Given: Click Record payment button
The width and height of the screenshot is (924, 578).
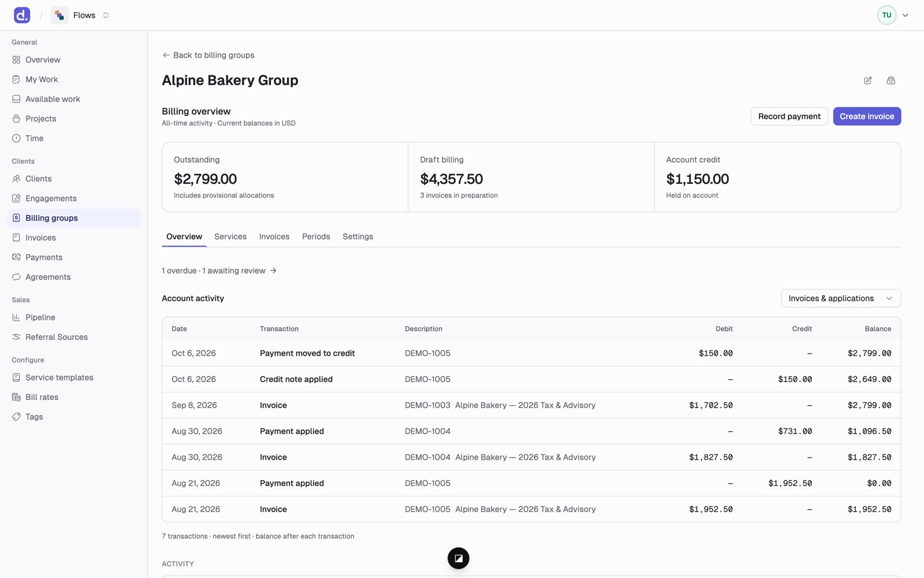Looking at the screenshot, I should pos(789,116).
